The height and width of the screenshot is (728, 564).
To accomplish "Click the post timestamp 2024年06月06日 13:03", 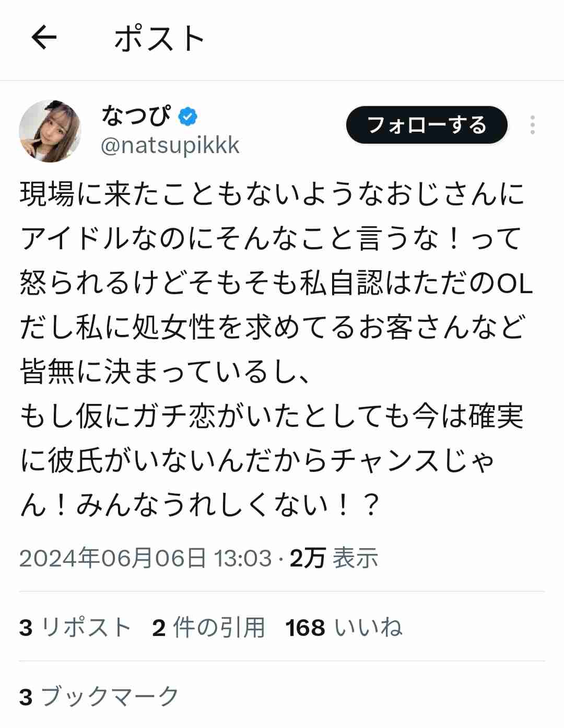I will pyautogui.click(x=146, y=558).
